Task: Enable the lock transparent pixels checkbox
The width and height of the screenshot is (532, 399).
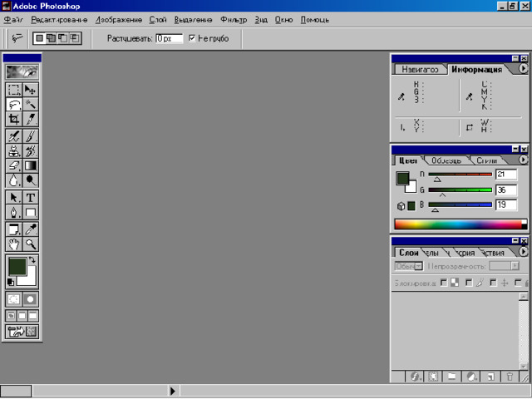Action: coord(443,283)
